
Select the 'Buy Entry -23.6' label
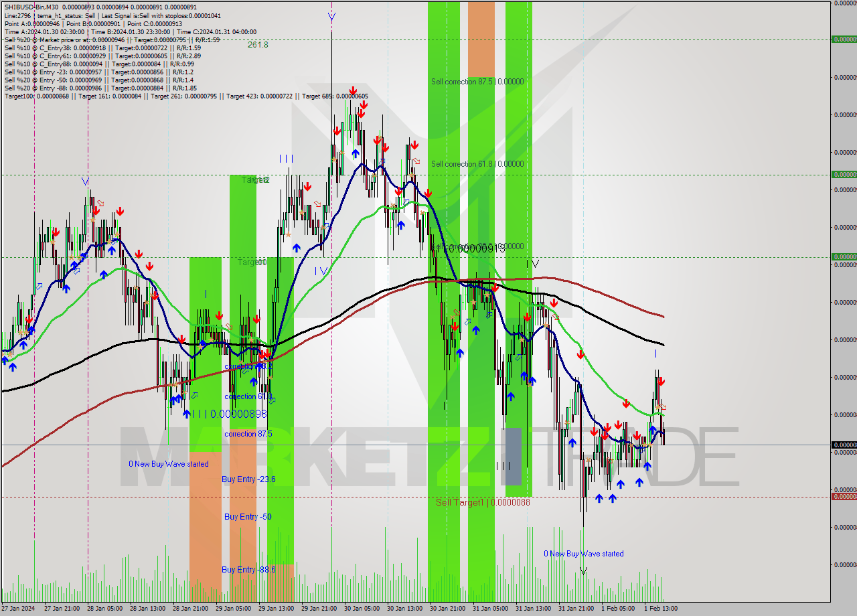point(248,479)
